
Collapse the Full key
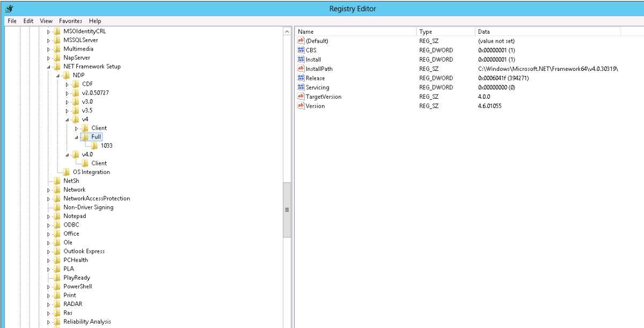(x=77, y=137)
